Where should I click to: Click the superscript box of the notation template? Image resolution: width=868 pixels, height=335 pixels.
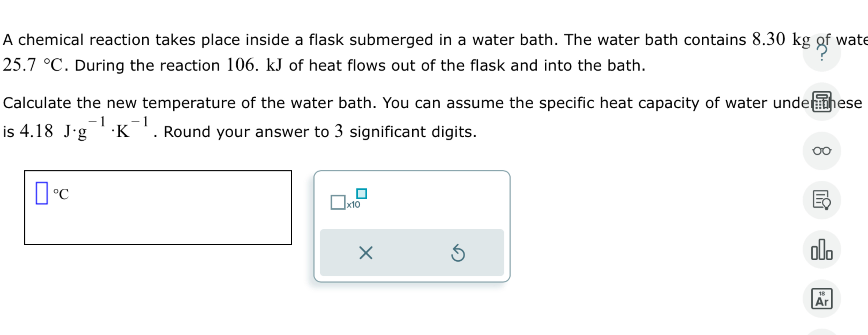[361, 194]
